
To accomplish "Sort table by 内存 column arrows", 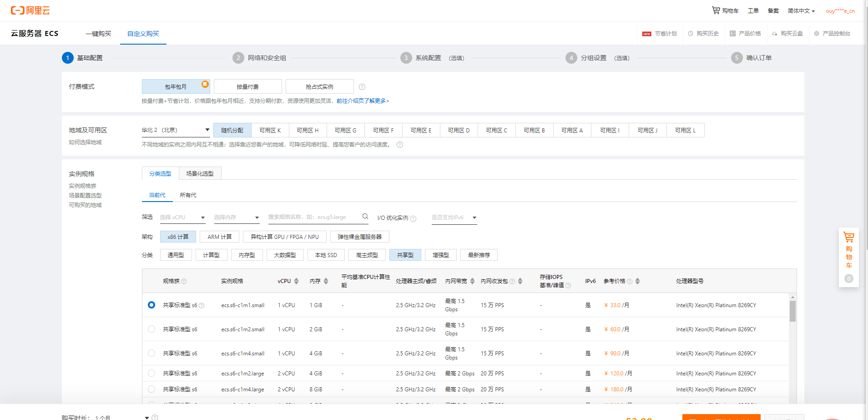I will (326, 281).
